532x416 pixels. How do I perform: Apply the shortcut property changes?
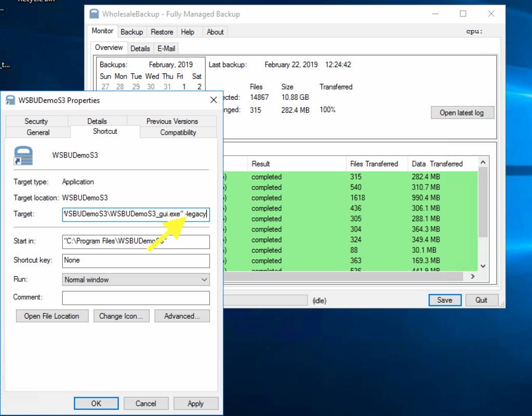pyautogui.click(x=196, y=404)
